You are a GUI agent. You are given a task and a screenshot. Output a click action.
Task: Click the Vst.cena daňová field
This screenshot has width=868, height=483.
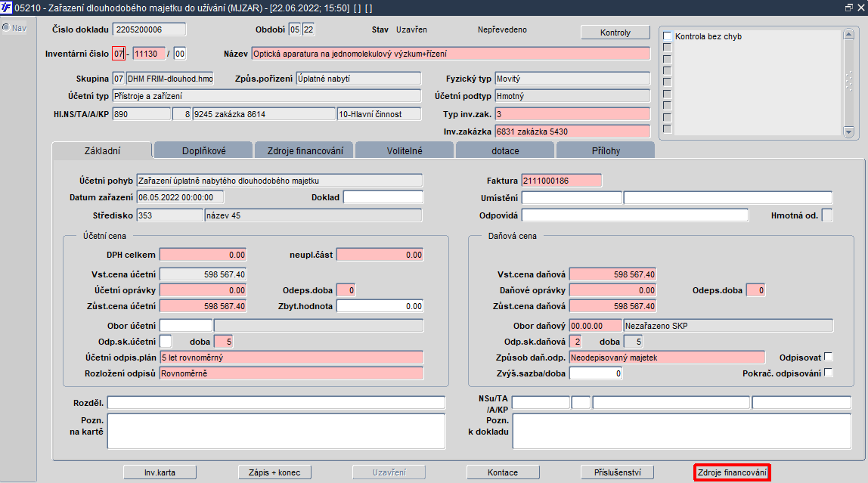(x=612, y=274)
